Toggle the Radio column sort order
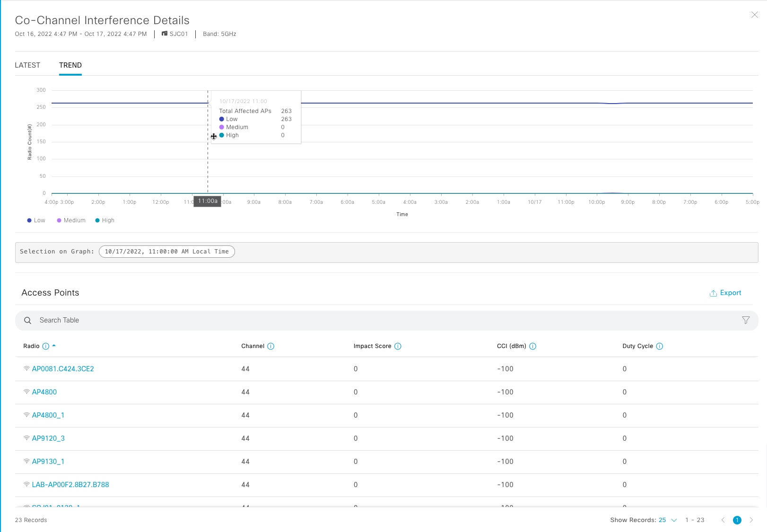767x532 pixels. point(54,346)
